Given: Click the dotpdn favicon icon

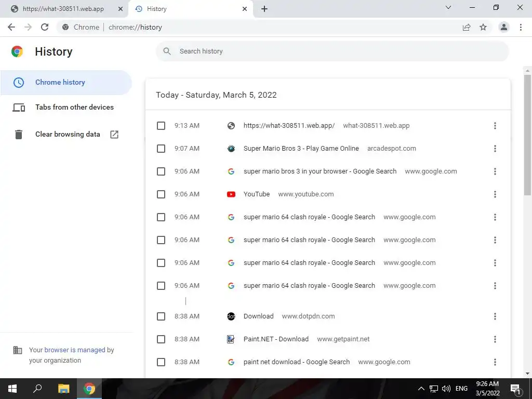Looking at the screenshot, I should point(231,316).
